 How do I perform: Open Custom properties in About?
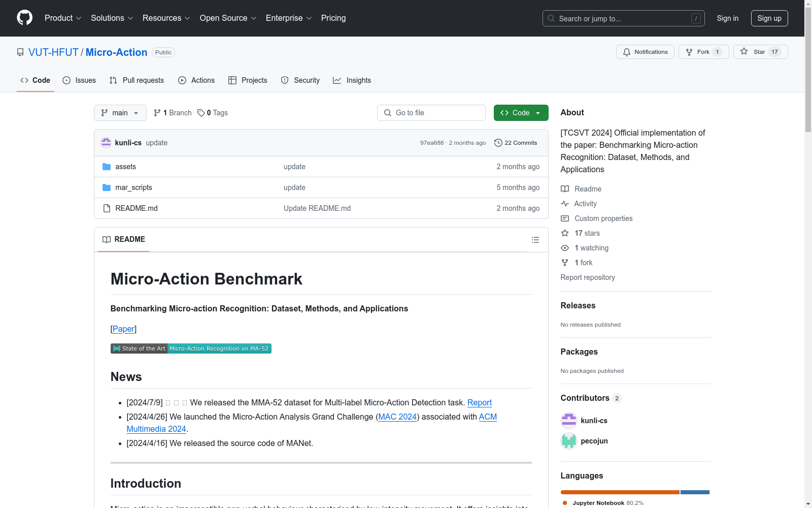[x=597, y=218]
